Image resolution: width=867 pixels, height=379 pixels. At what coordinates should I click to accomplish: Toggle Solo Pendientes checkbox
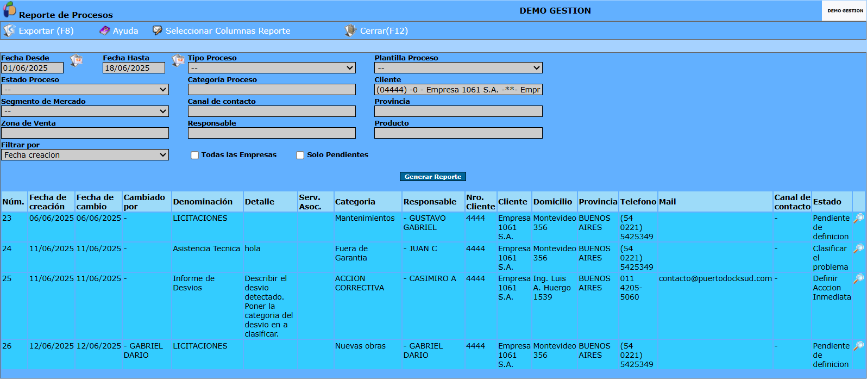coord(300,155)
